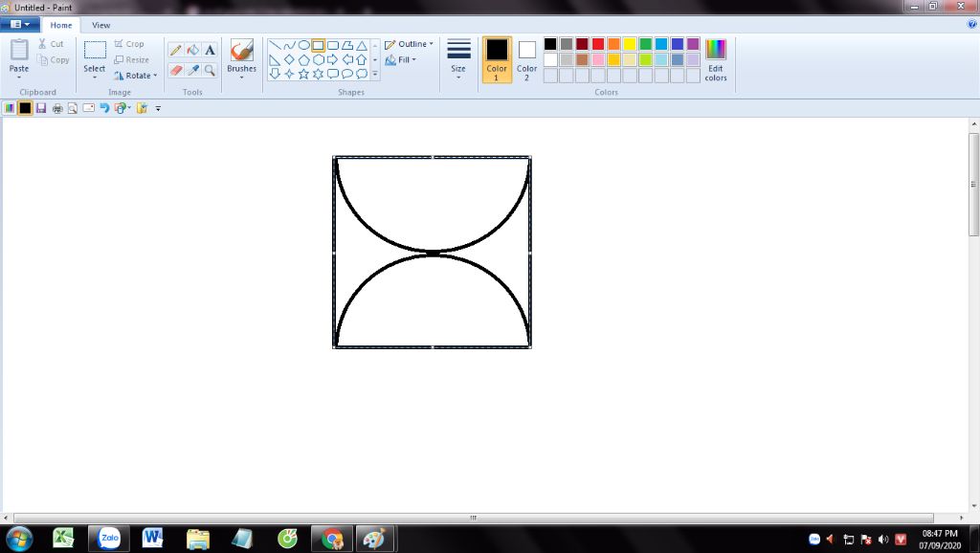Choose the Right triangle shape
The width and height of the screenshot is (980, 553).
(x=275, y=60)
